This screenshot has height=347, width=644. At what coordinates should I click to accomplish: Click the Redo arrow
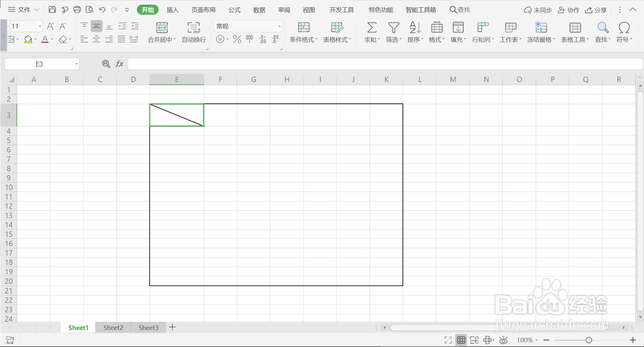114,10
